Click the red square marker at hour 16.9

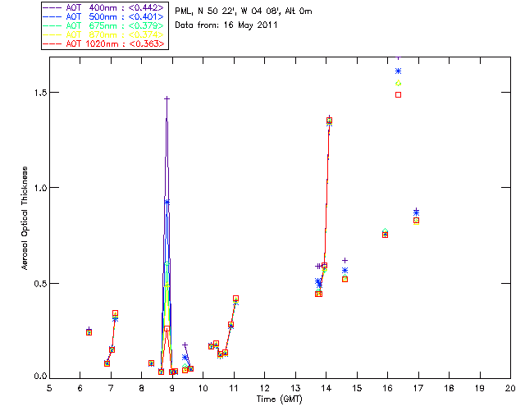pos(416,221)
